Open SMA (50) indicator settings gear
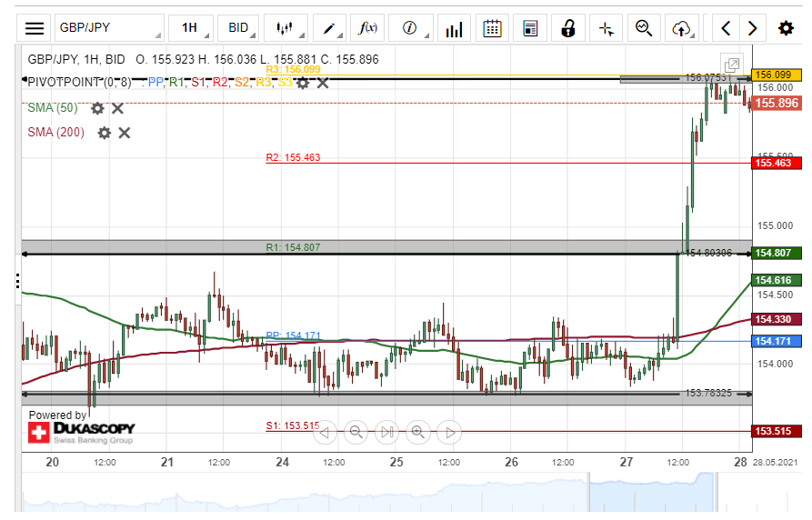This screenshot has width=812, height=520. (97, 108)
